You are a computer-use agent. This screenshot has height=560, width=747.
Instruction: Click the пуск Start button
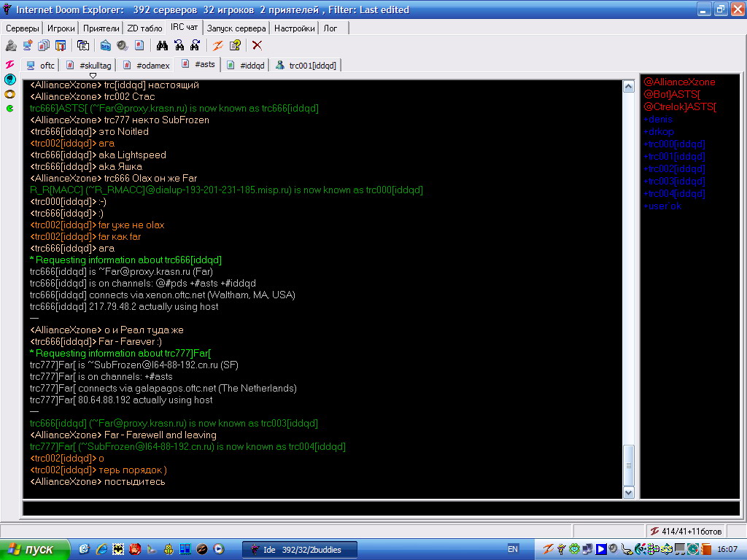point(34,549)
